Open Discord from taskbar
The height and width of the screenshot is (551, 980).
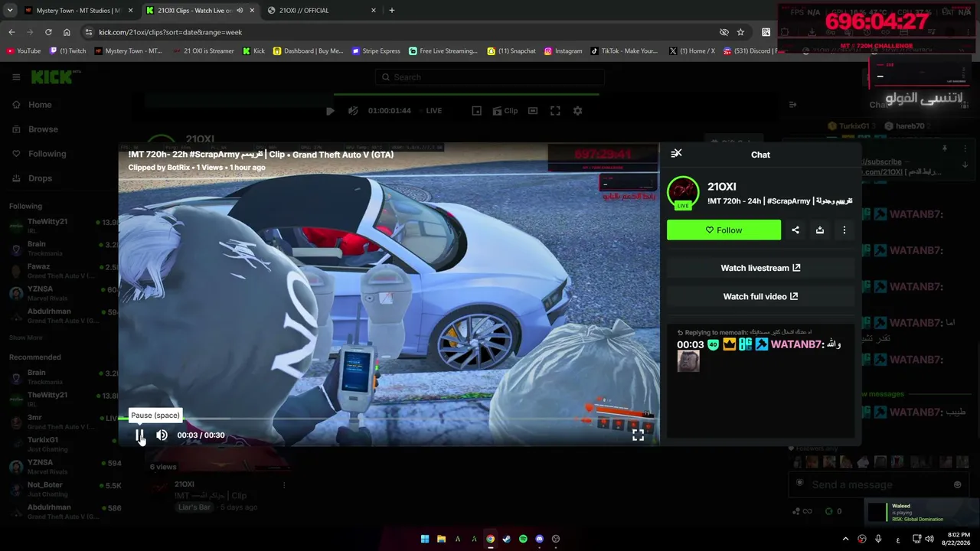click(x=540, y=539)
